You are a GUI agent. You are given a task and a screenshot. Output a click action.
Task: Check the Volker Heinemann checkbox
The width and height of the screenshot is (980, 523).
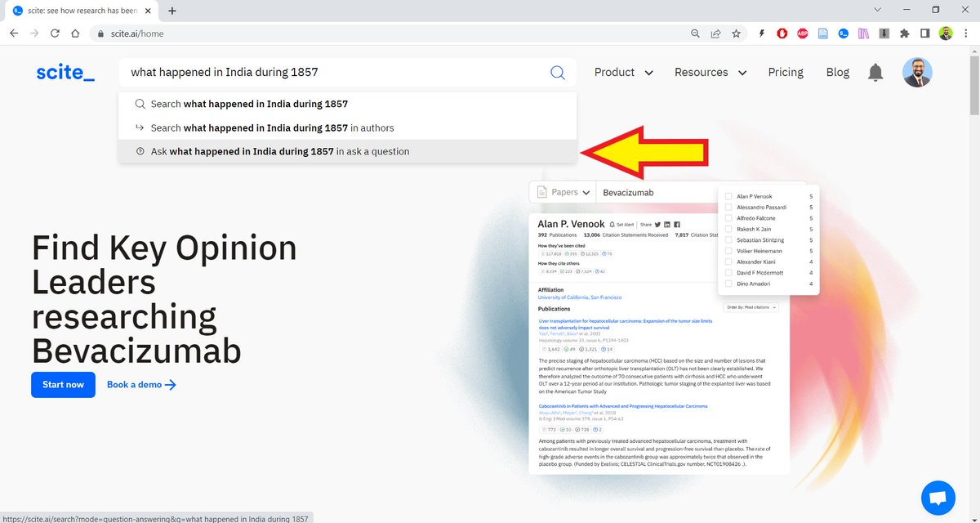point(728,251)
